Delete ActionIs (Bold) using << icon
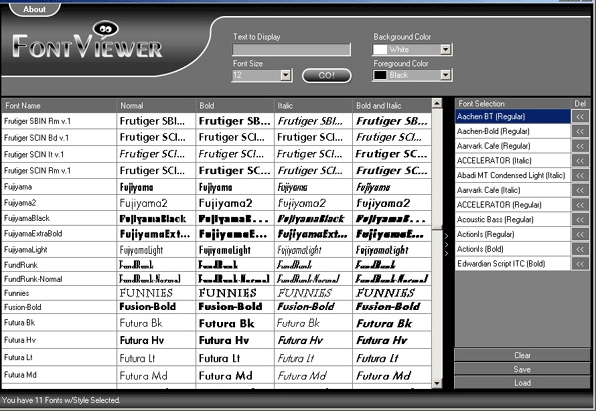The image size is (596, 412). click(x=580, y=249)
